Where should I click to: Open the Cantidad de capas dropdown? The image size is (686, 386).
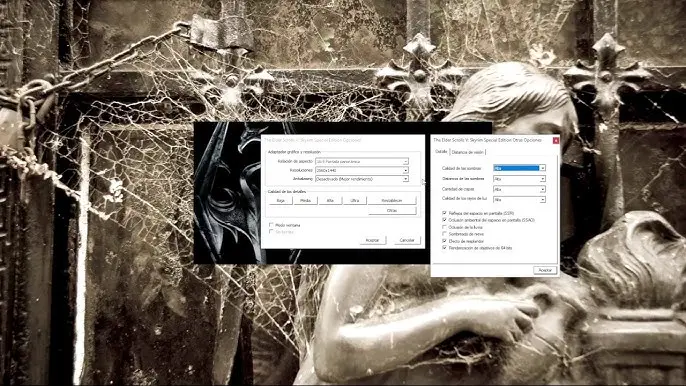coord(519,189)
